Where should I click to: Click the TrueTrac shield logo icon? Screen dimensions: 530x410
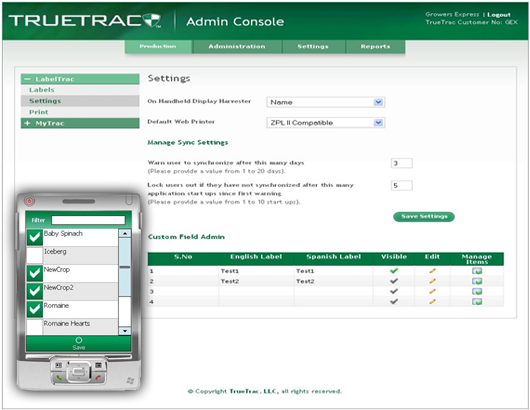coord(151,21)
